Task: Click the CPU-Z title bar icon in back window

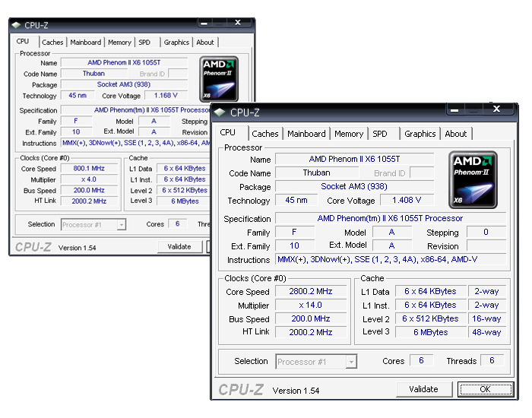Action: point(16,25)
